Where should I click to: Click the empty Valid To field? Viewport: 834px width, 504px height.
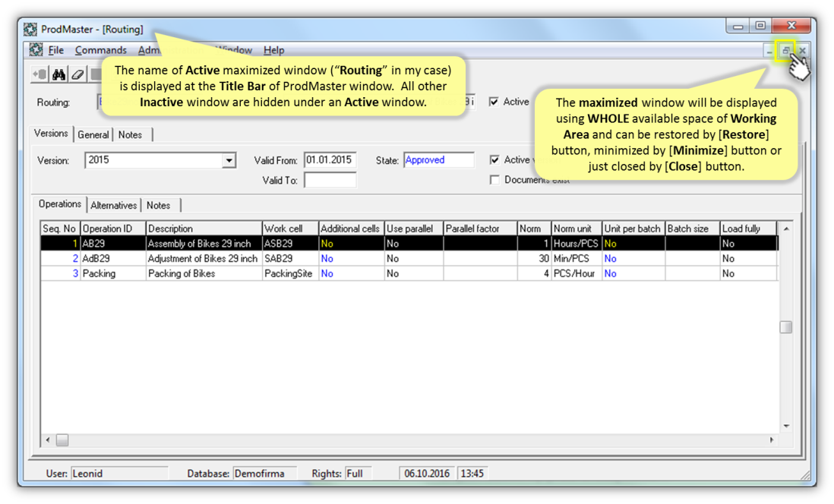pyautogui.click(x=330, y=180)
